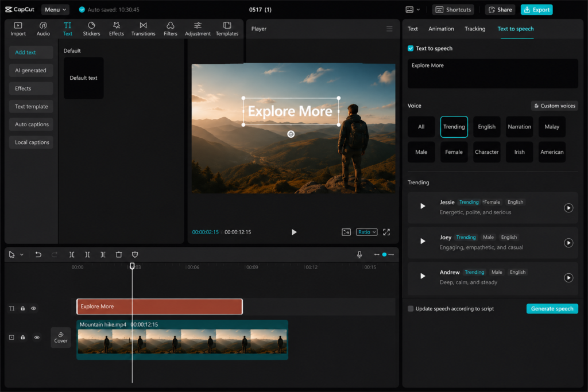The height and width of the screenshot is (392, 588).
Task: Select the Female voice filter
Action: tap(454, 152)
